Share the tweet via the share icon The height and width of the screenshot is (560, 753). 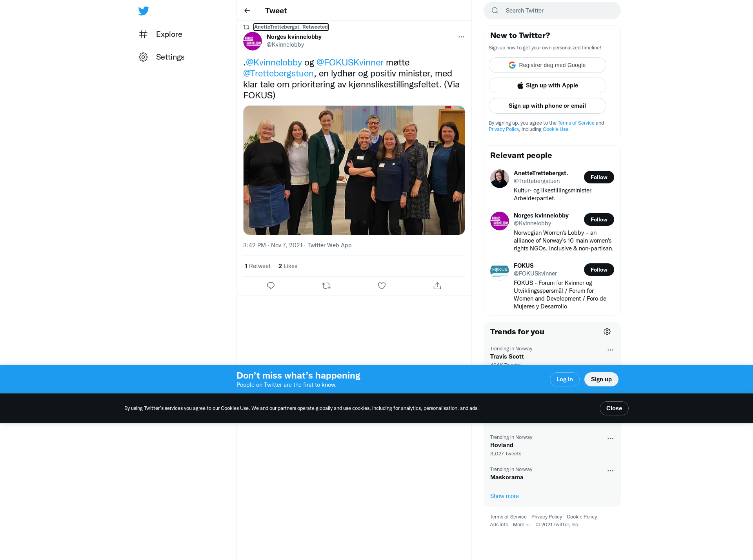437,286
